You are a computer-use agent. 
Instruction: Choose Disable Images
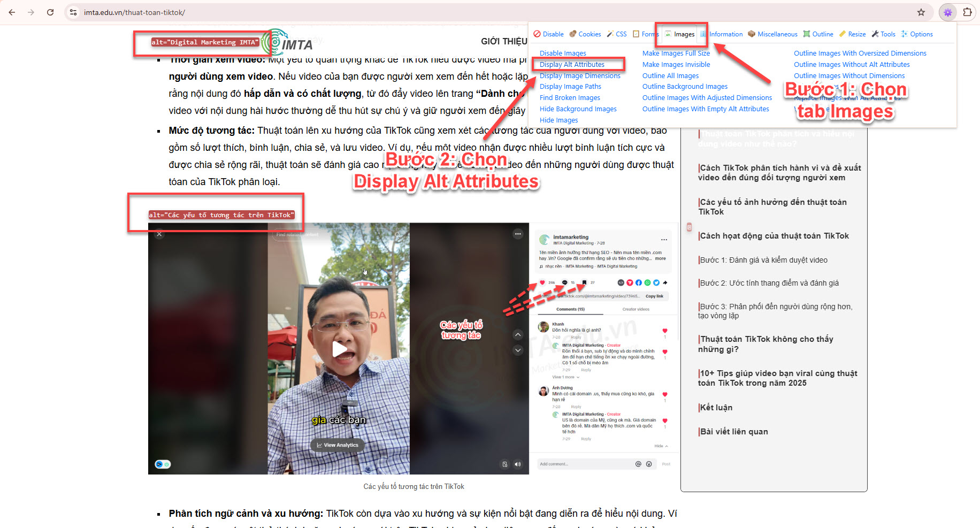click(563, 53)
